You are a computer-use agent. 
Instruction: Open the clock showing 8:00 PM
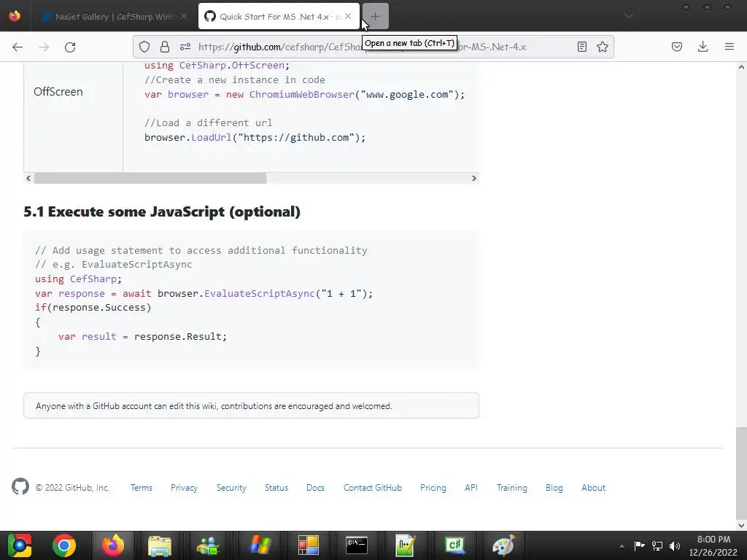713,545
